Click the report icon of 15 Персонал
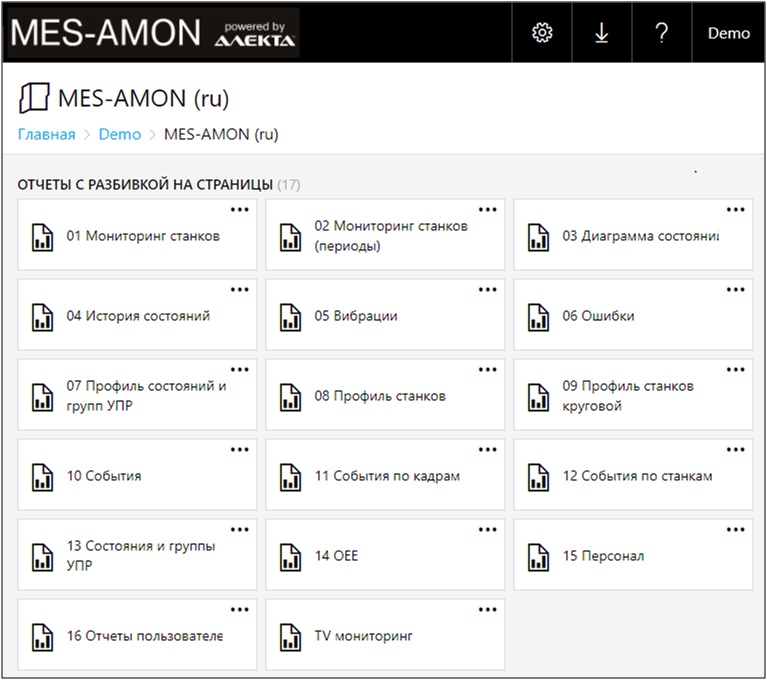This screenshot has height=680, width=767. tap(539, 557)
